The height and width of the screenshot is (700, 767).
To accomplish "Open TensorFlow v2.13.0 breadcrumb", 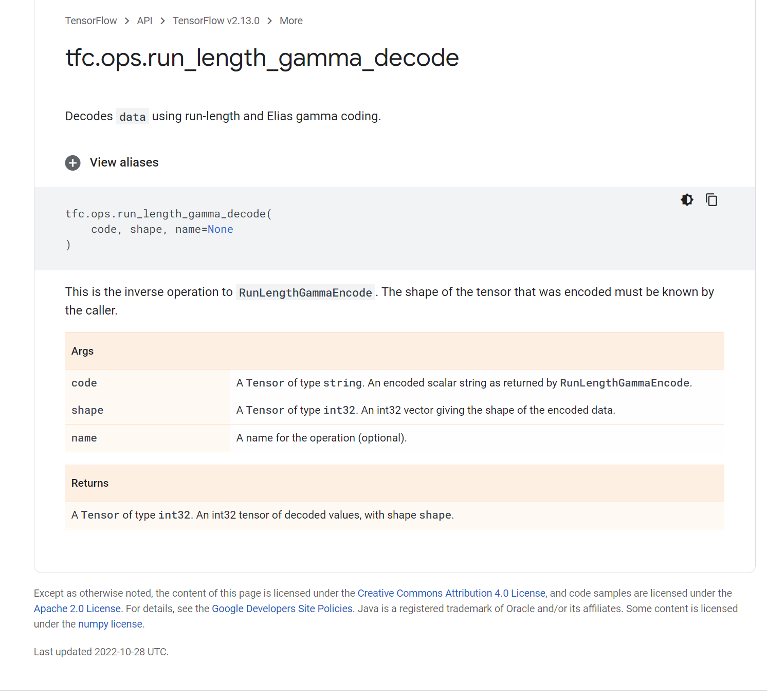I will tap(216, 21).
